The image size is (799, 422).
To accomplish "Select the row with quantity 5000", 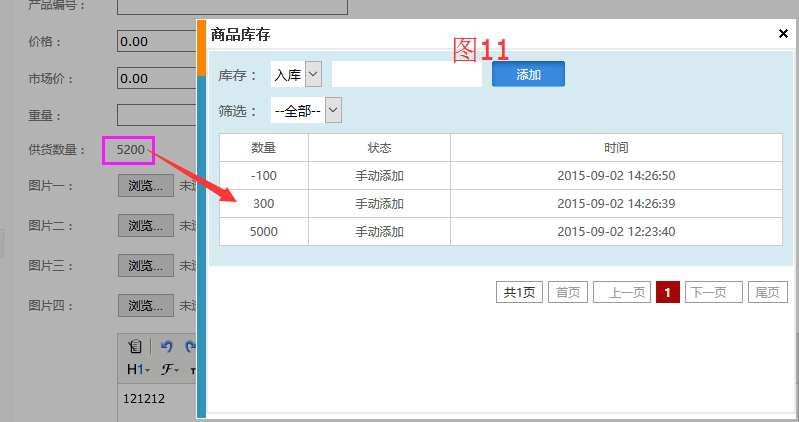I will point(500,231).
